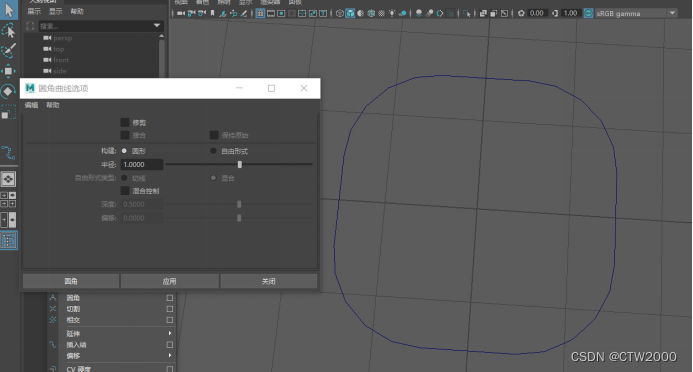The image size is (693, 372).
Task: Select the Lasso selection tool
Action: [9, 30]
